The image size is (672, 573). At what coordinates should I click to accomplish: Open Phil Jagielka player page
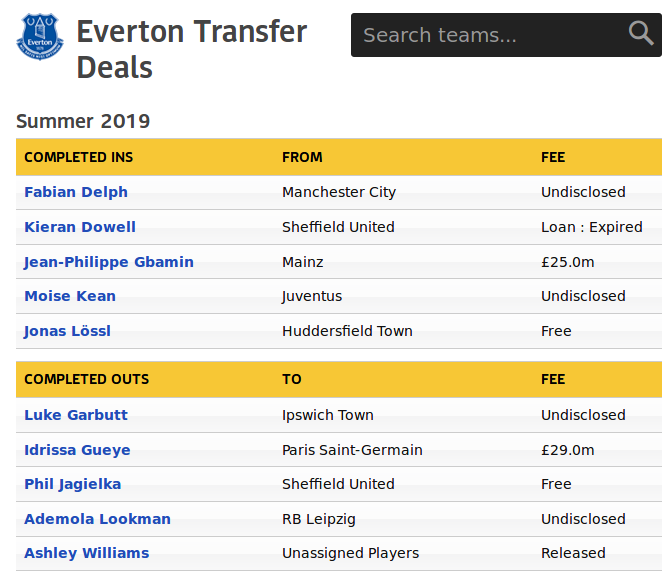[73, 484]
